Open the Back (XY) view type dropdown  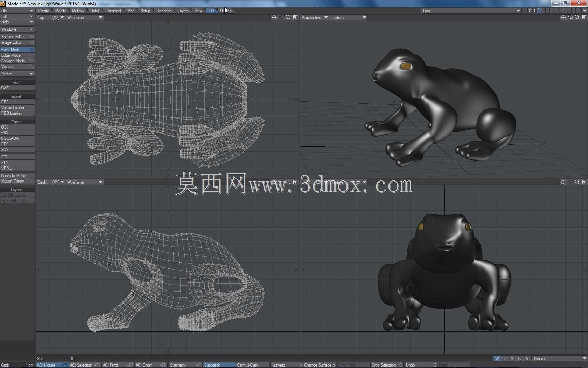click(51, 182)
